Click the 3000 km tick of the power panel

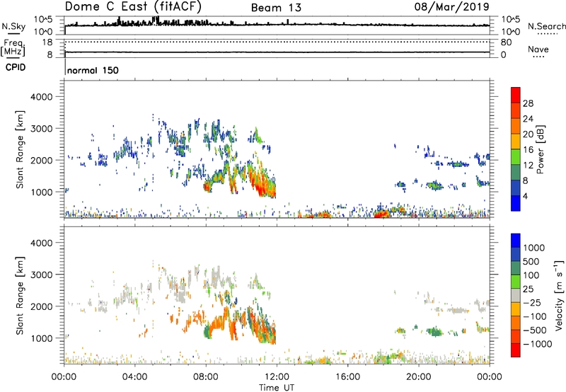click(42, 129)
